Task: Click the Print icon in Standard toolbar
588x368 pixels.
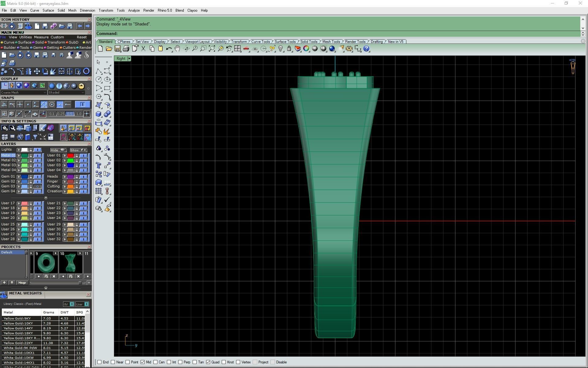Action: pos(126,49)
